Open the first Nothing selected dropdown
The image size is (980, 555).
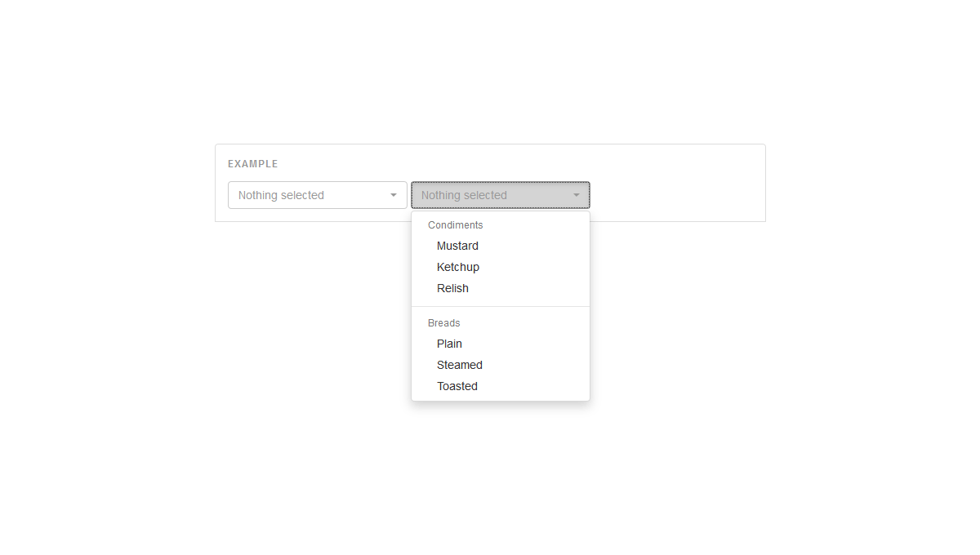317,195
